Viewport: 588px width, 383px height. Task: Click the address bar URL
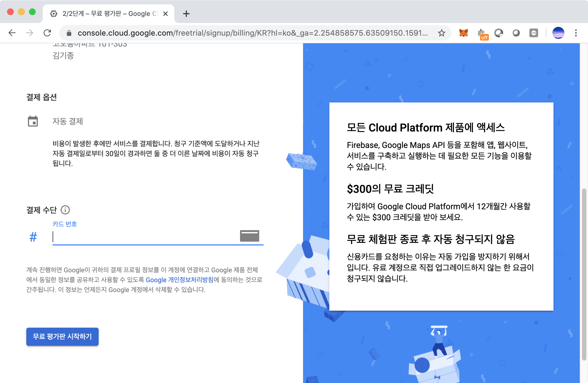pos(252,33)
